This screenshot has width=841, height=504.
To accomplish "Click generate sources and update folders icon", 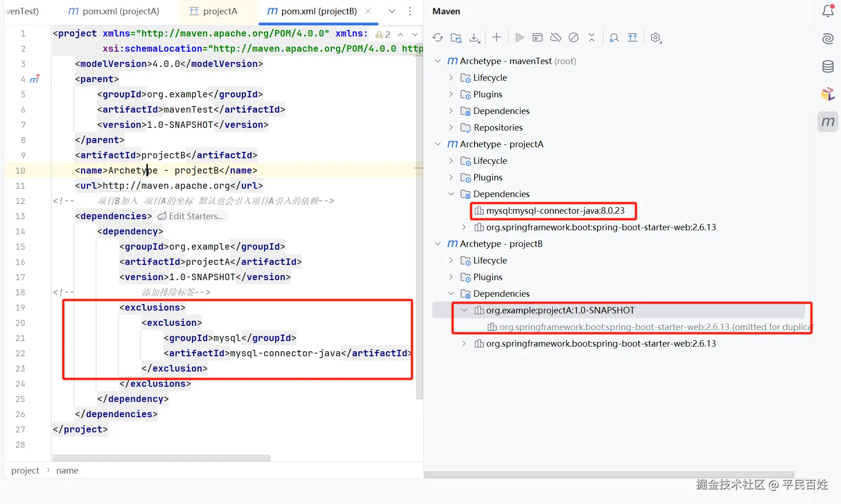I will point(456,38).
